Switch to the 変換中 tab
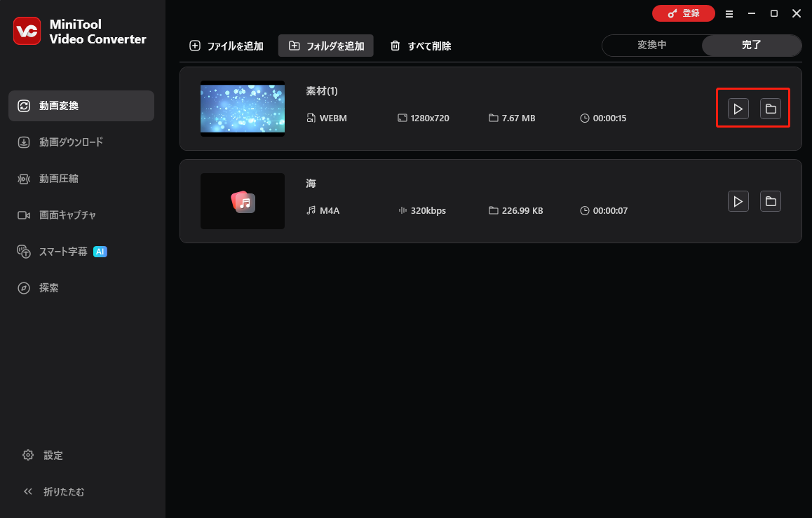812x518 pixels. point(652,45)
